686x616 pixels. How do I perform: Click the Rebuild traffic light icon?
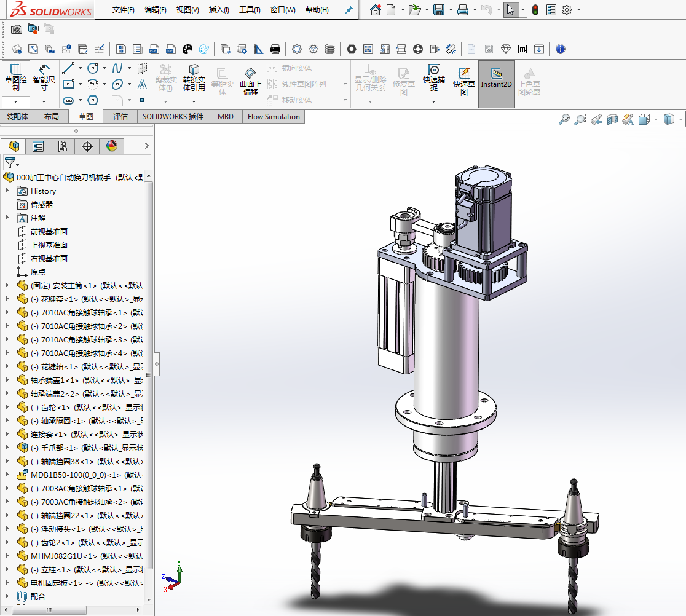pos(535,10)
